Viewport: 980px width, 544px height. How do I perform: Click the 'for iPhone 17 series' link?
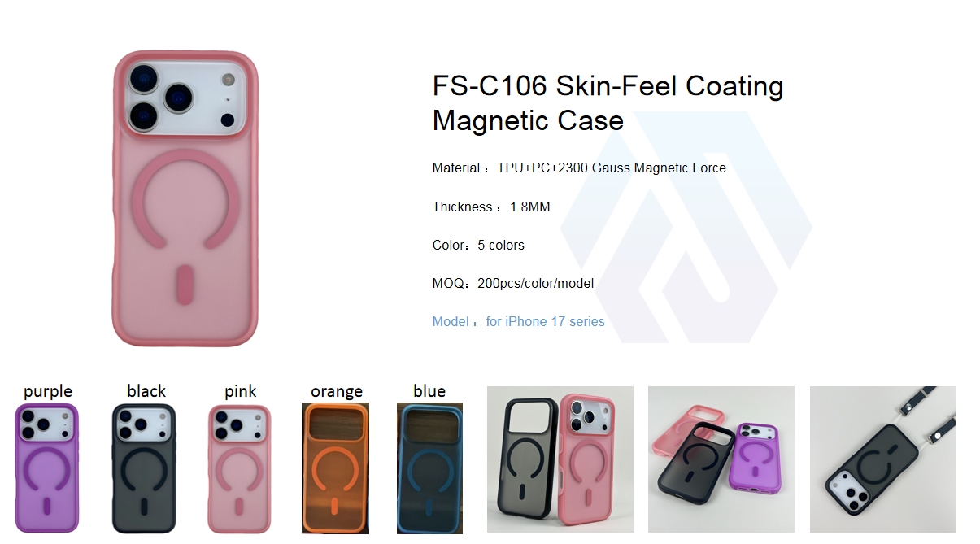click(545, 322)
